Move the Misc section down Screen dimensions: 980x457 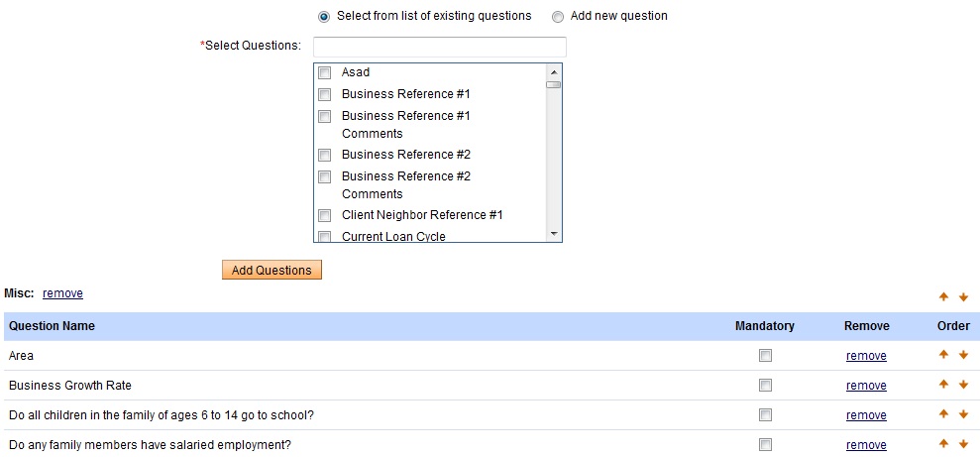[963, 296]
